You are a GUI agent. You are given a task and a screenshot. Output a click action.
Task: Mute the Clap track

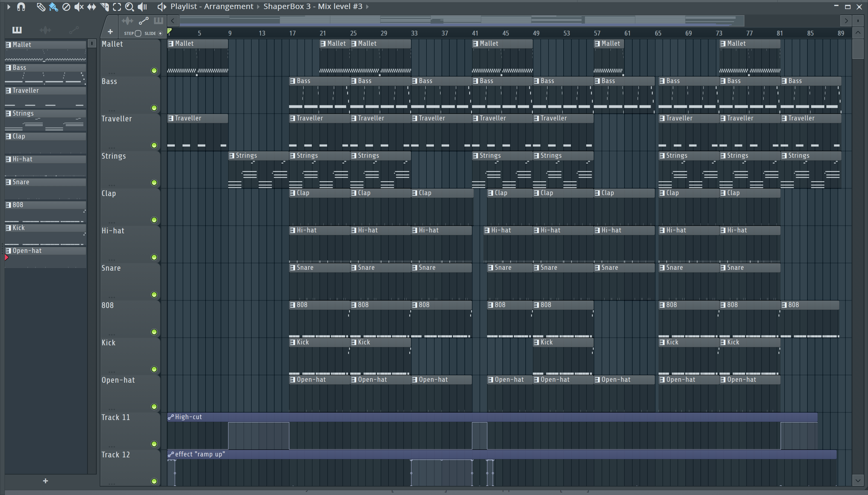coord(154,220)
